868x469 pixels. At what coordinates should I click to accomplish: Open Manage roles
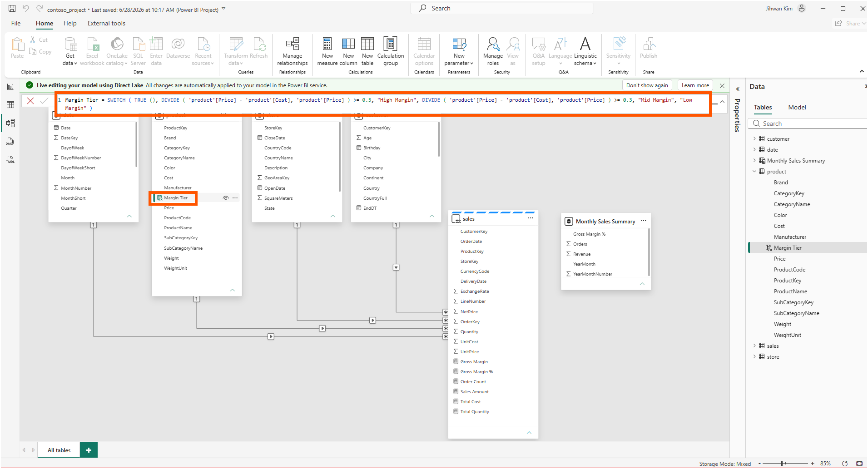493,51
